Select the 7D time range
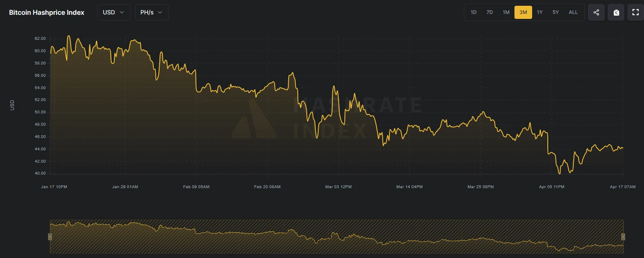Image resolution: width=644 pixels, height=258 pixels. (x=489, y=12)
